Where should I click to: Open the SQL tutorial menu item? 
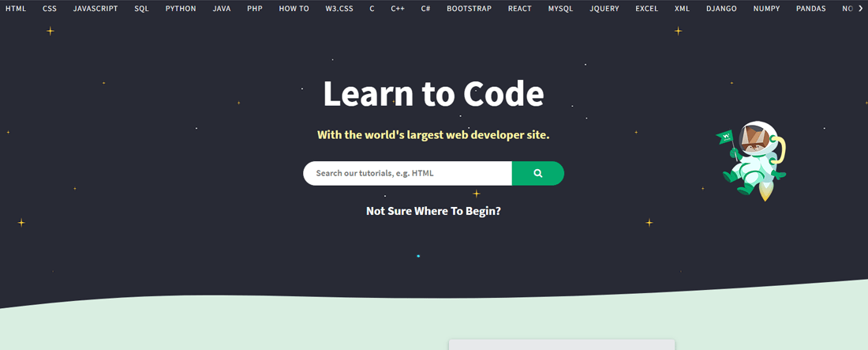[x=141, y=9]
